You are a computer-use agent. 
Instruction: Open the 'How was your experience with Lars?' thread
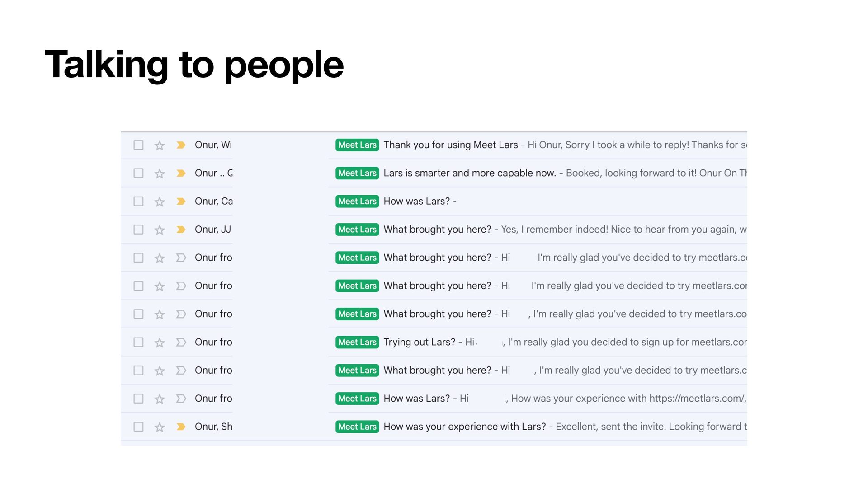click(464, 427)
